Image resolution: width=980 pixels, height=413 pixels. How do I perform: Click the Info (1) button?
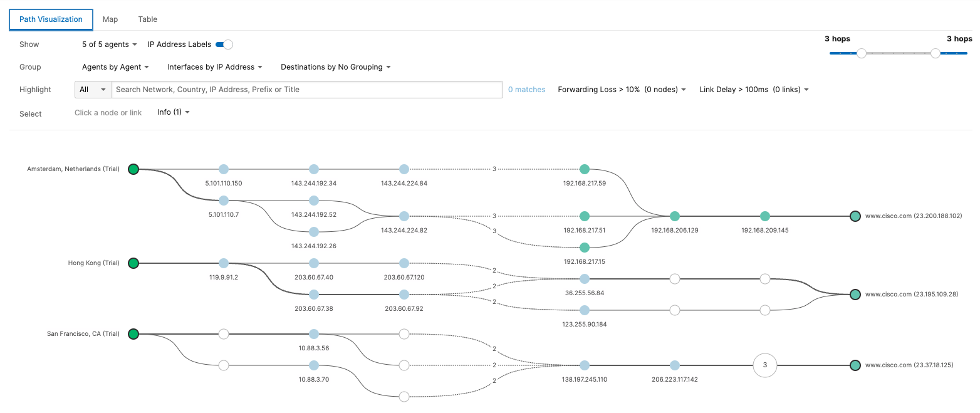pos(174,112)
